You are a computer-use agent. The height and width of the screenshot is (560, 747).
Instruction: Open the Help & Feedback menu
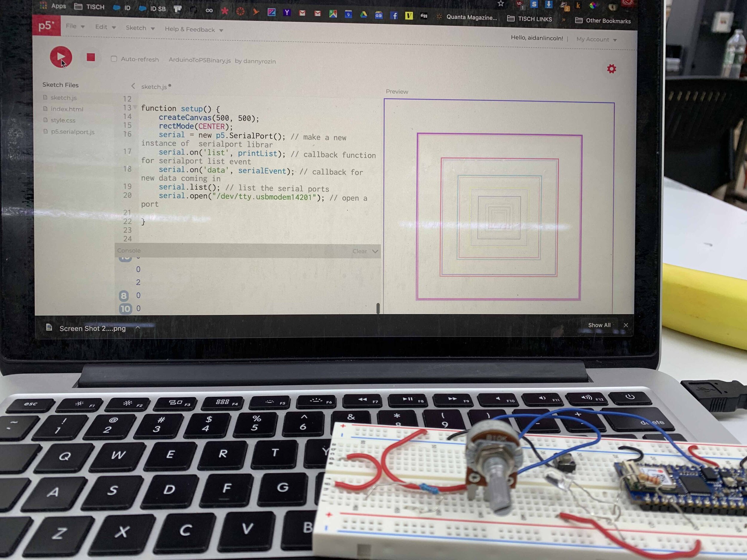(x=194, y=29)
